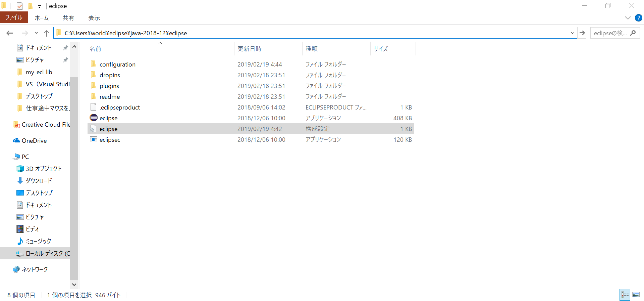This screenshot has height=301, width=644.
Task: Click the .eclipseproduct file icon
Action: [93, 107]
